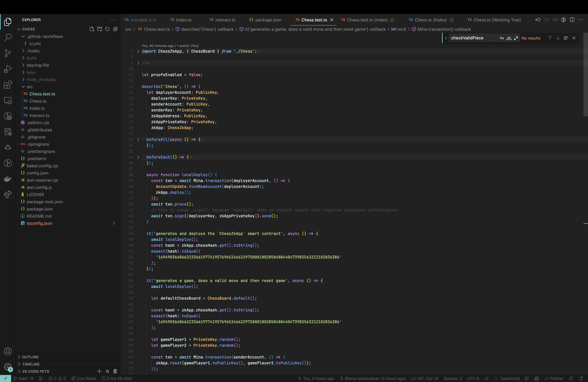The image size is (588, 382).
Task: Open the Remote Explorer view
Action: (8, 101)
